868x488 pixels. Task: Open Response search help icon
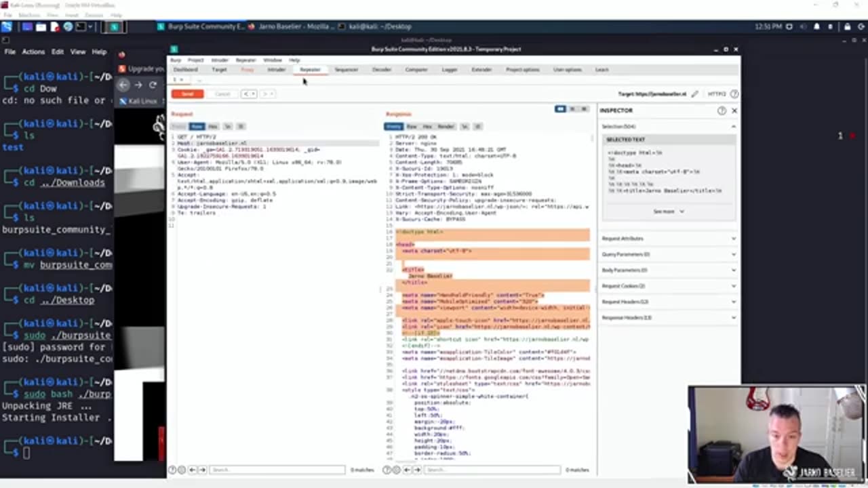[387, 470]
